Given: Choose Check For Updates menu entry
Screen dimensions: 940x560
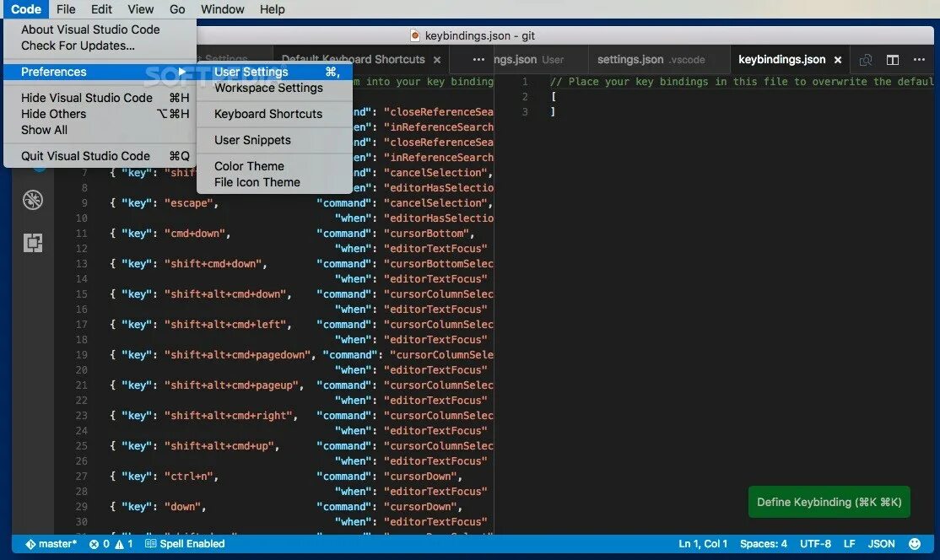Looking at the screenshot, I should [x=78, y=46].
